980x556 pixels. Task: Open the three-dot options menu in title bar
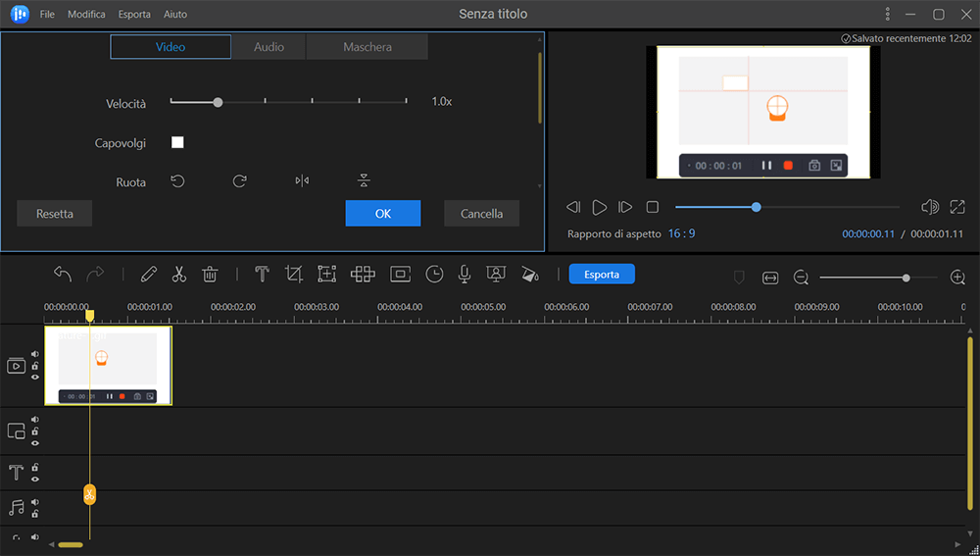(x=887, y=15)
